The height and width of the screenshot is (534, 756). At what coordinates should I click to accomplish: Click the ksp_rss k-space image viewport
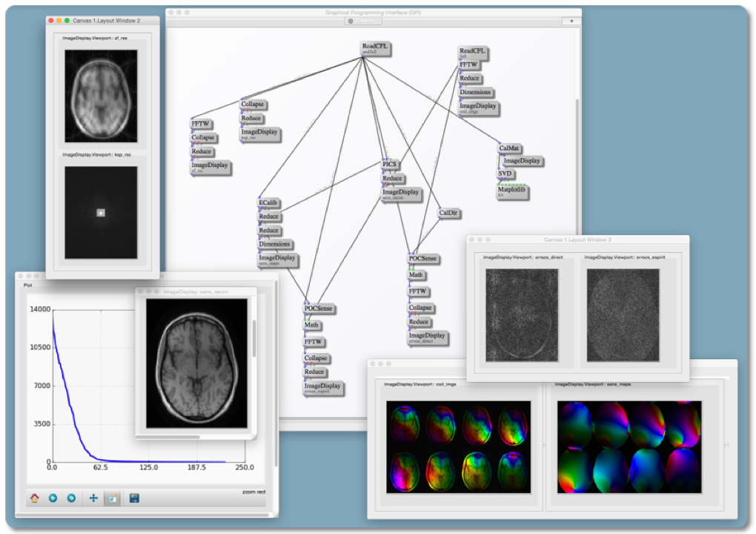[x=100, y=212]
